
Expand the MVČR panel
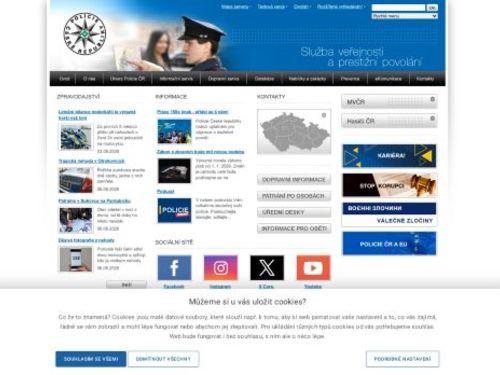pyautogui.click(x=389, y=102)
